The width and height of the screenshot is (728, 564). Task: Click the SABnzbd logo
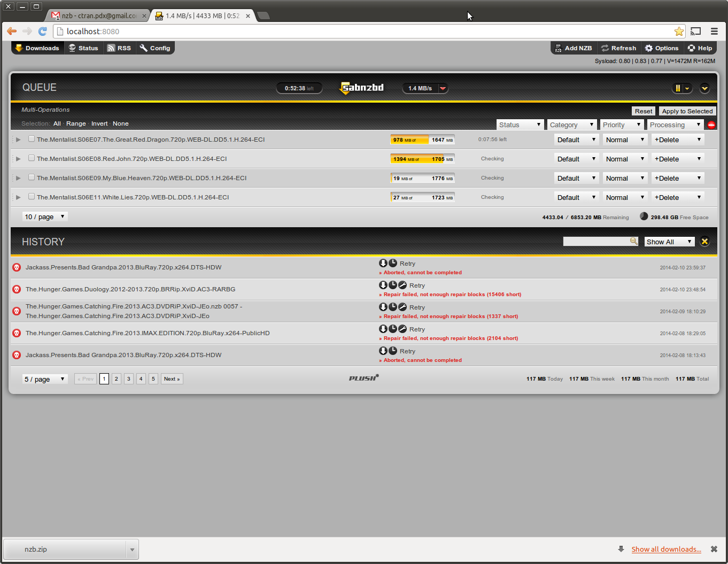tap(362, 88)
